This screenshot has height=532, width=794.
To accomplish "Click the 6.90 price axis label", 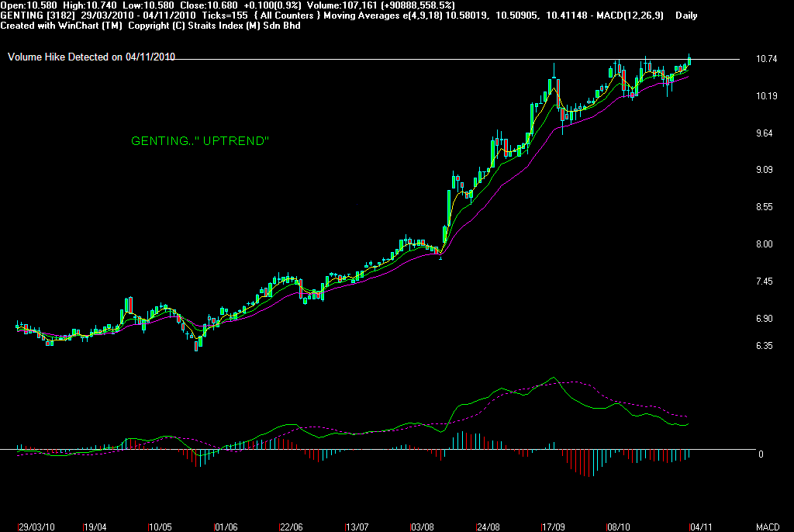I will [764, 318].
